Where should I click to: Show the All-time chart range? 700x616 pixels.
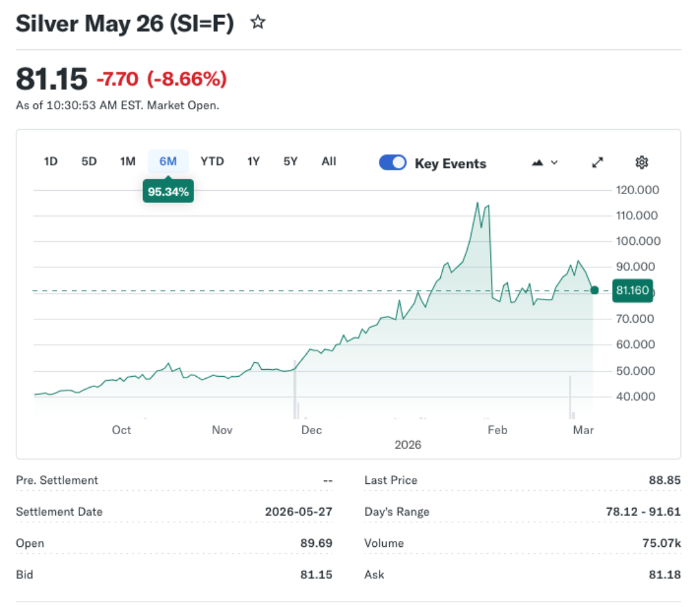pos(329,161)
